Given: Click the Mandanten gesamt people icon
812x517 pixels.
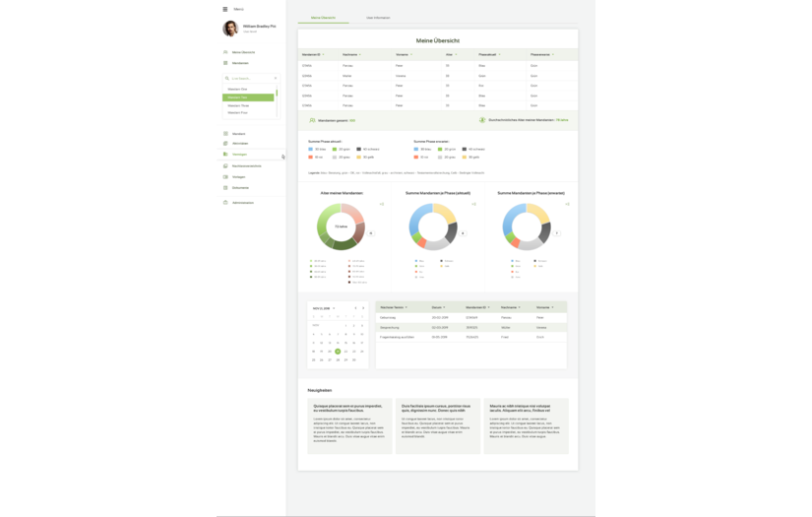Looking at the screenshot, I should (x=312, y=120).
